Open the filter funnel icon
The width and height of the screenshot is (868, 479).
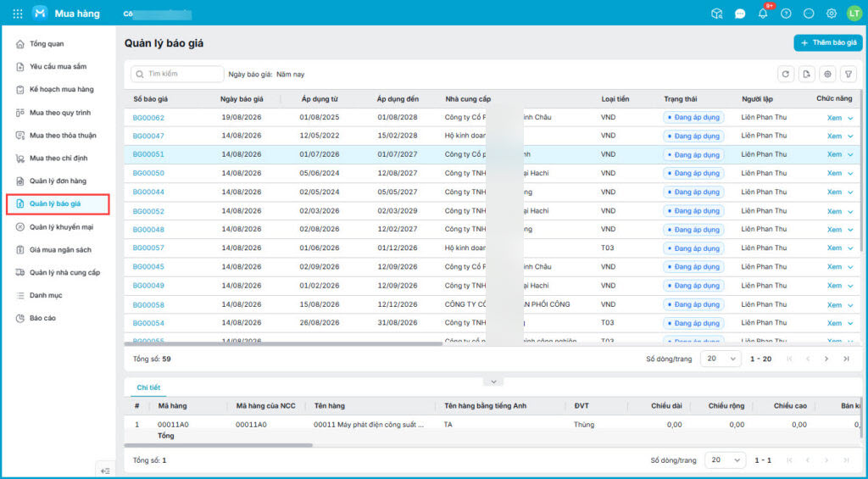(x=849, y=75)
